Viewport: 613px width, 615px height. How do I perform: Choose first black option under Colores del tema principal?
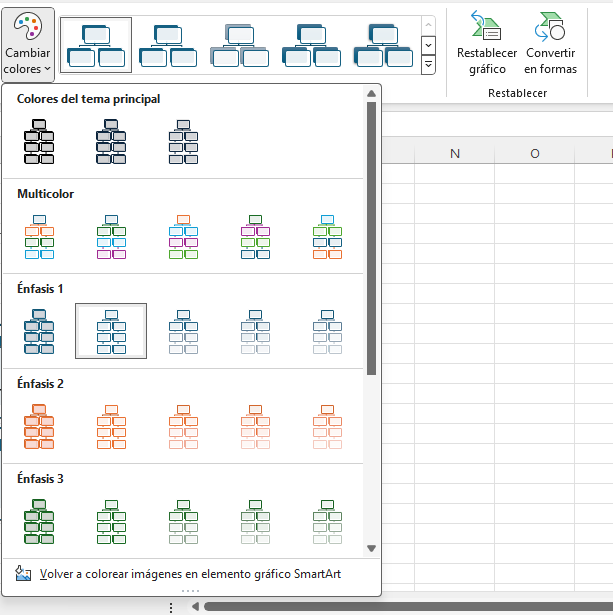pos(39,141)
